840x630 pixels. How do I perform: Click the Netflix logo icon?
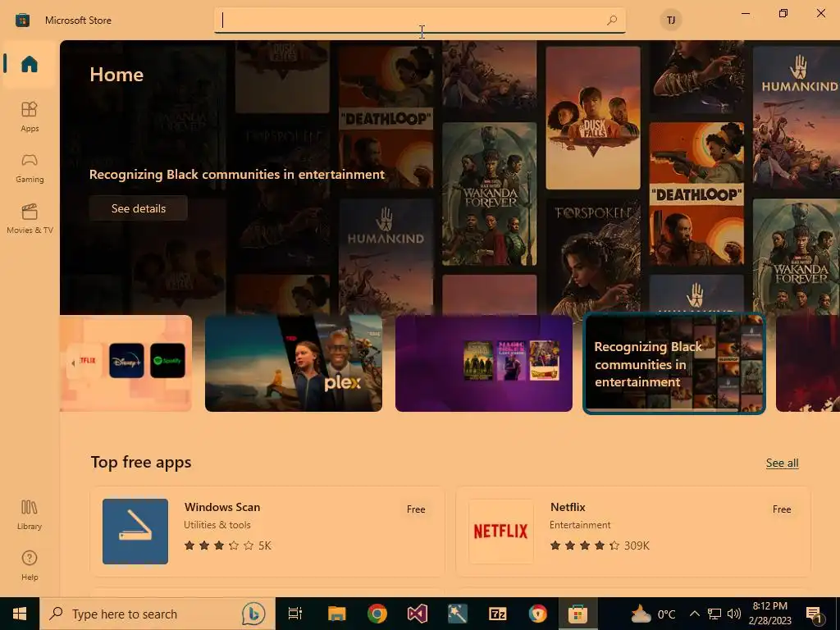point(501,532)
